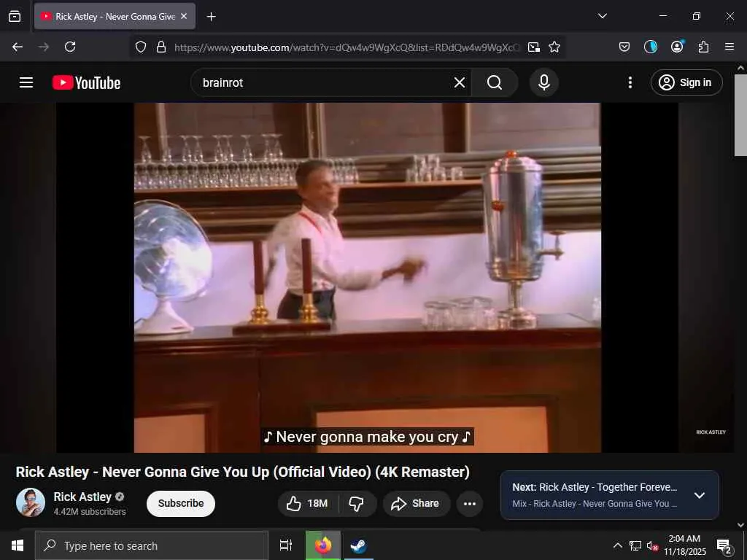Reload the current page
747x560 pixels.
70,47
